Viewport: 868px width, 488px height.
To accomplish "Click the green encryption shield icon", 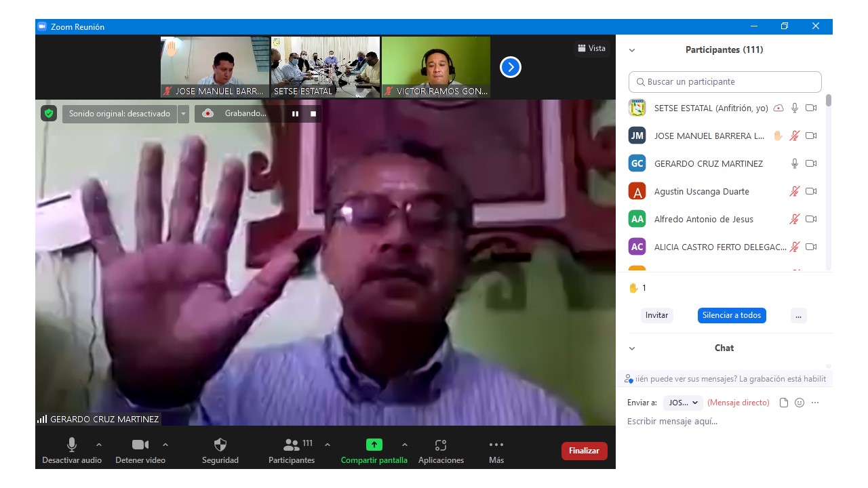I will pos(49,113).
